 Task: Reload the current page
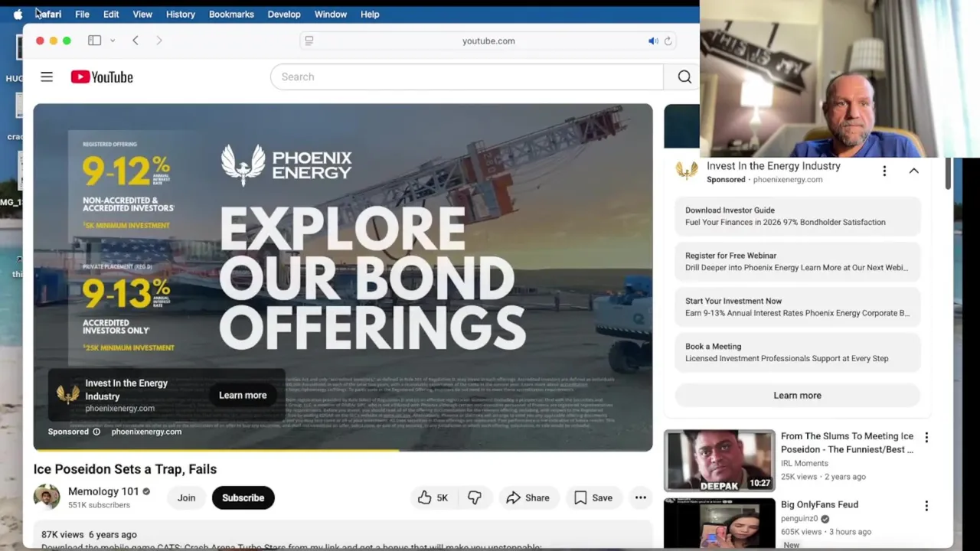668,41
